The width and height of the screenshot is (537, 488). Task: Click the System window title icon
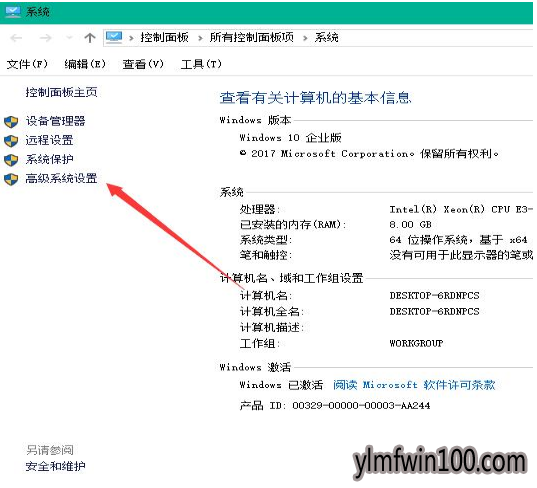point(13,12)
